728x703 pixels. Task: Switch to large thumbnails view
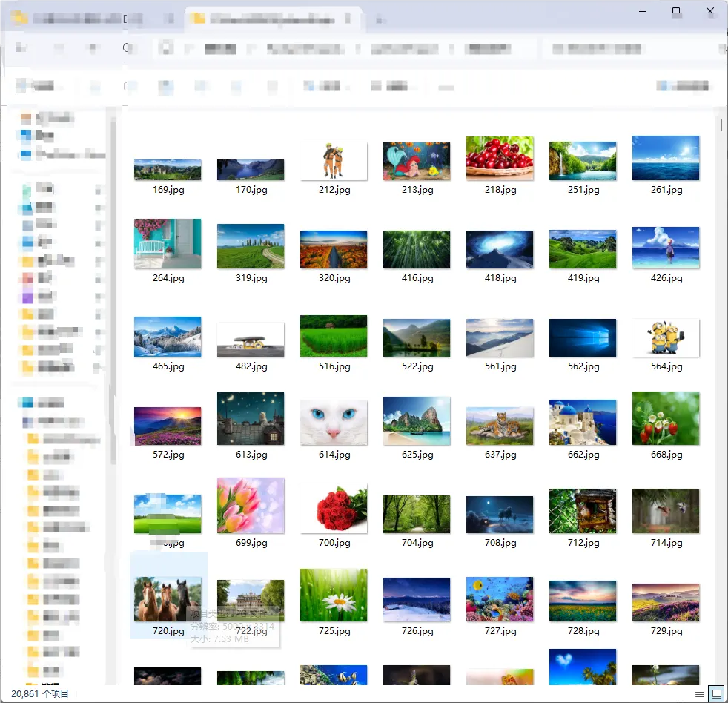[716, 693]
